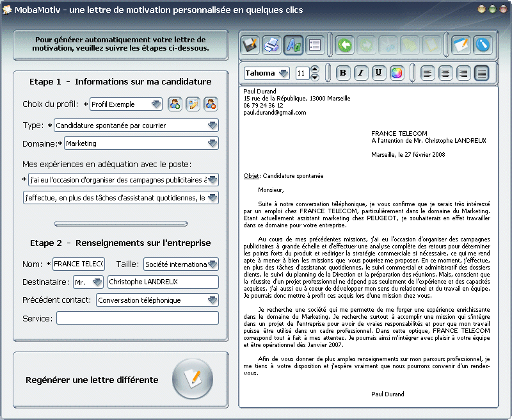The image size is (512, 420).
Task: Click the Service input field
Action: [138, 318]
